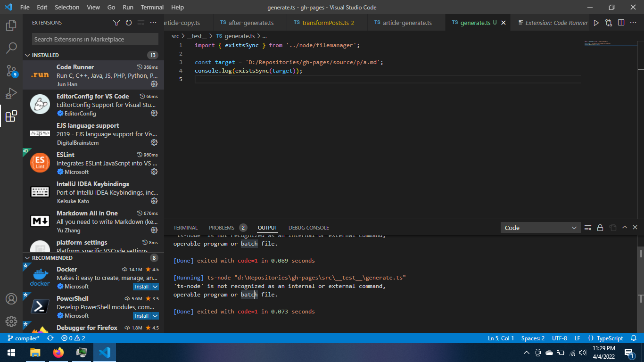Run the code with Code Runner play button
This screenshot has width=644, height=362.
click(x=596, y=22)
